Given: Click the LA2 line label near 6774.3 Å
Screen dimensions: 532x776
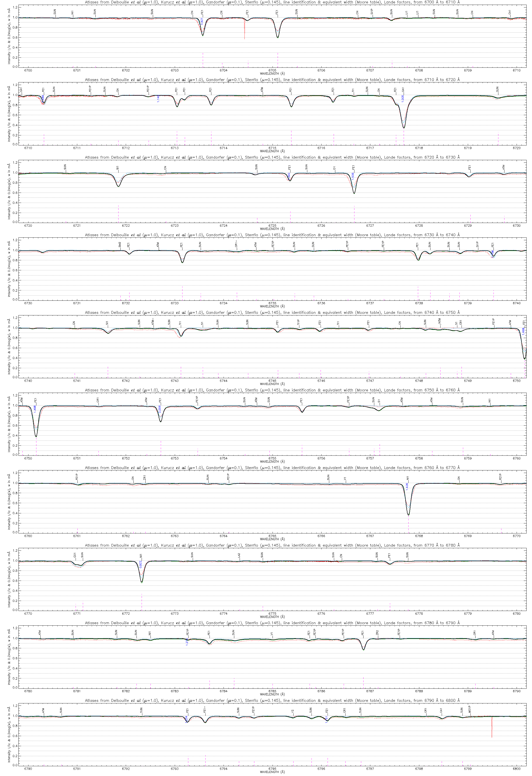Looking at the screenshot, I should (239, 556).
